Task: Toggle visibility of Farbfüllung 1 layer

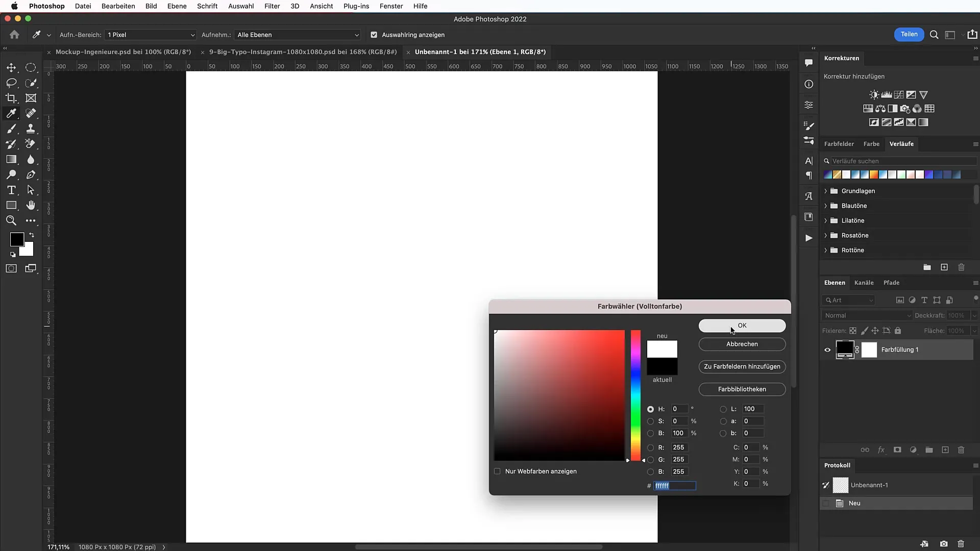Action: tap(827, 349)
